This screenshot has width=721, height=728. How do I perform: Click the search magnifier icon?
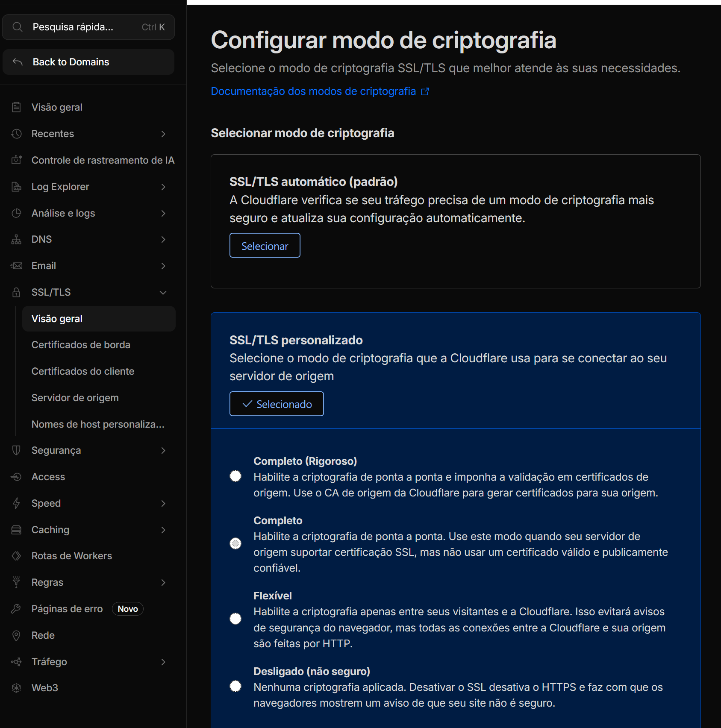tap(18, 26)
